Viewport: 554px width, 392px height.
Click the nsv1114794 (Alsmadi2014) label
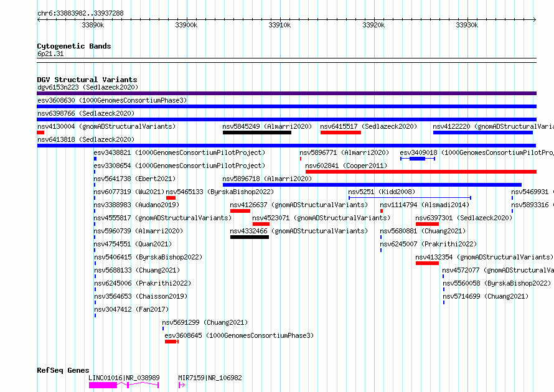point(425,205)
